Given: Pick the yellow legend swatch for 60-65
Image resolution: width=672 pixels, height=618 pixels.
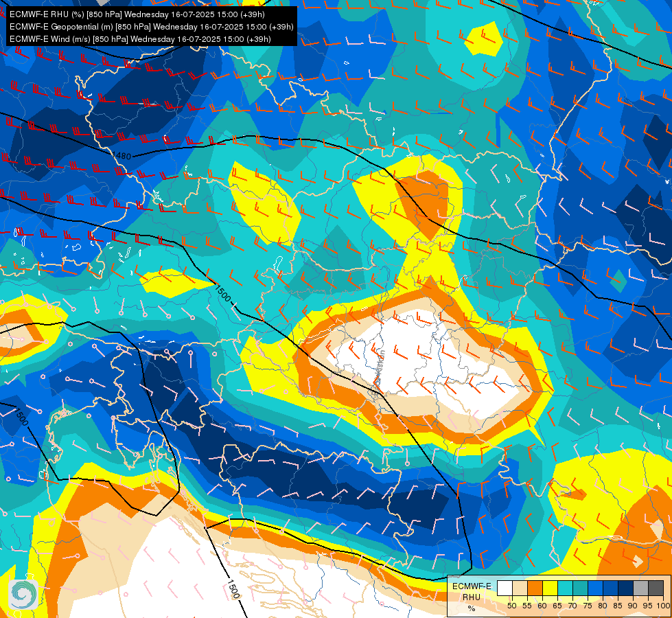Looking at the screenshot, I should click(550, 588).
